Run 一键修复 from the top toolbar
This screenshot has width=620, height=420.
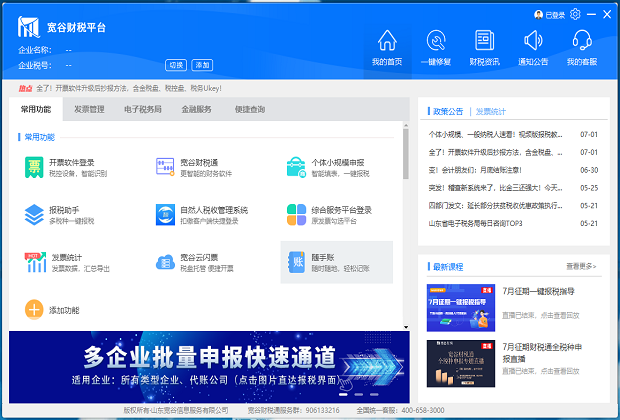point(436,47)
